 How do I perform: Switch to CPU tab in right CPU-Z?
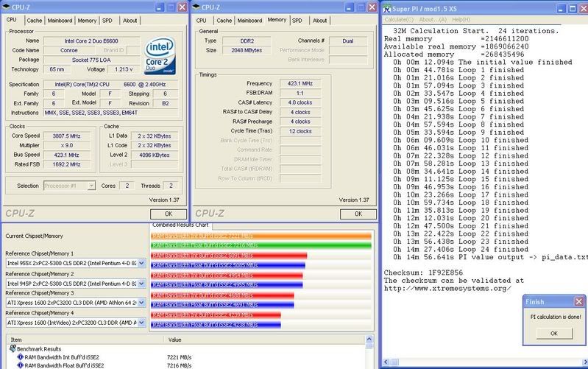point(202,21)
